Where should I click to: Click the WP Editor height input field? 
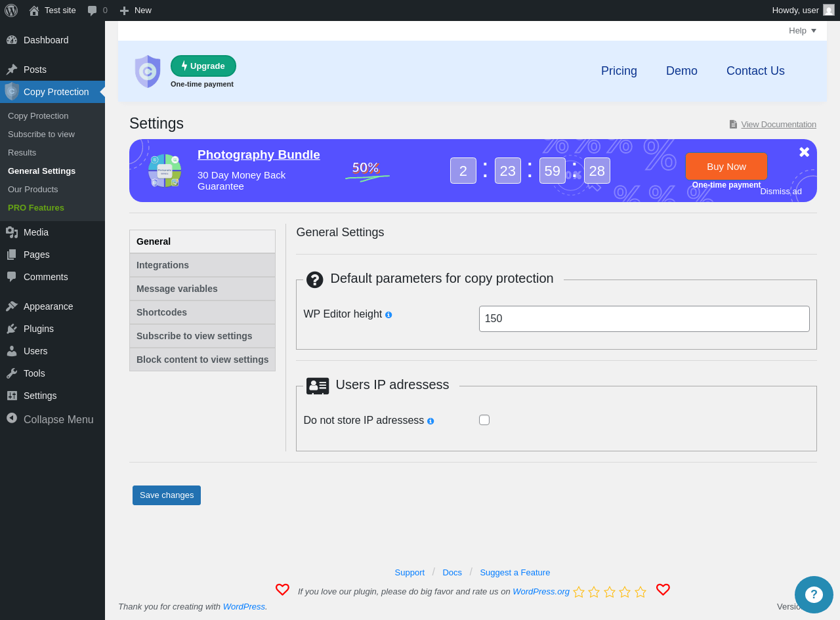(644, 319)
